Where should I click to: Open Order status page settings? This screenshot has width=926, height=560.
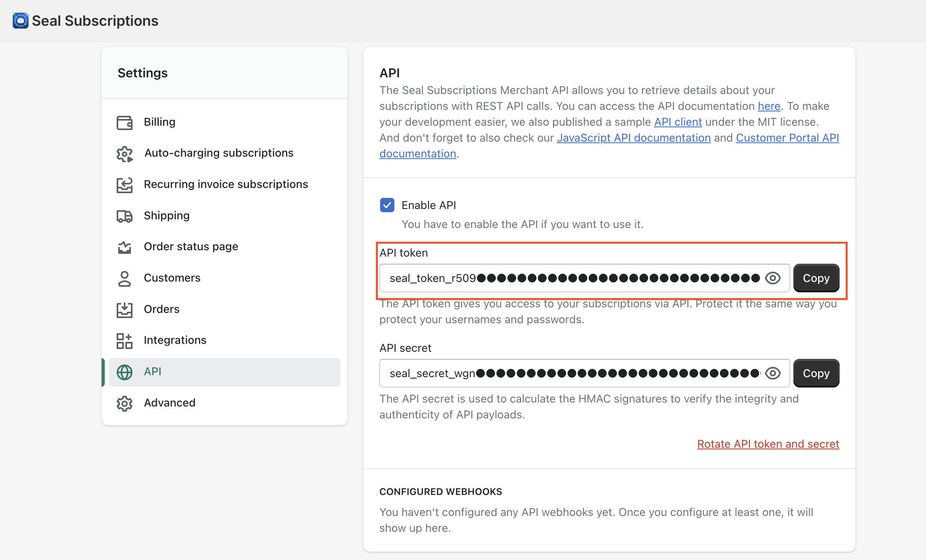tap(225, 247)
